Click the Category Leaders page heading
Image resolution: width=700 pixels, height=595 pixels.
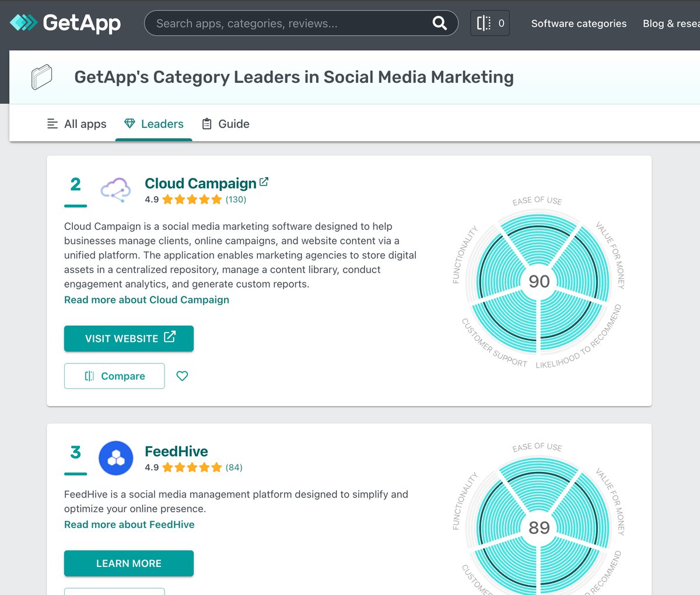pos(294,77)
